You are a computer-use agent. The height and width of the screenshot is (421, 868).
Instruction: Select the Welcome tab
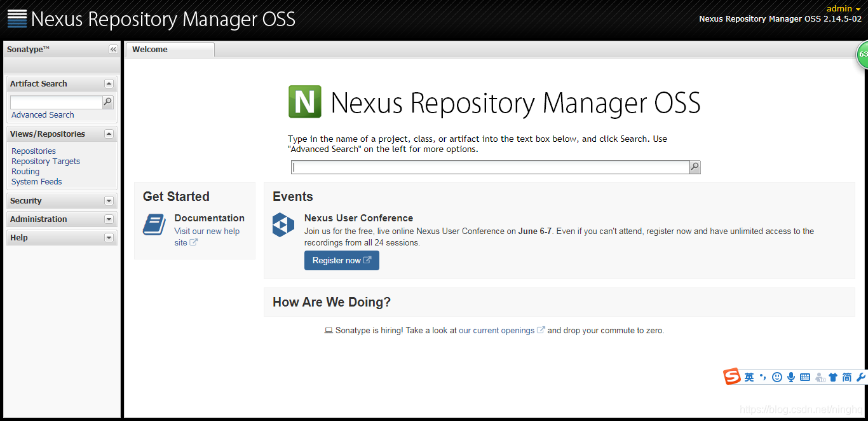click(170, 50)
